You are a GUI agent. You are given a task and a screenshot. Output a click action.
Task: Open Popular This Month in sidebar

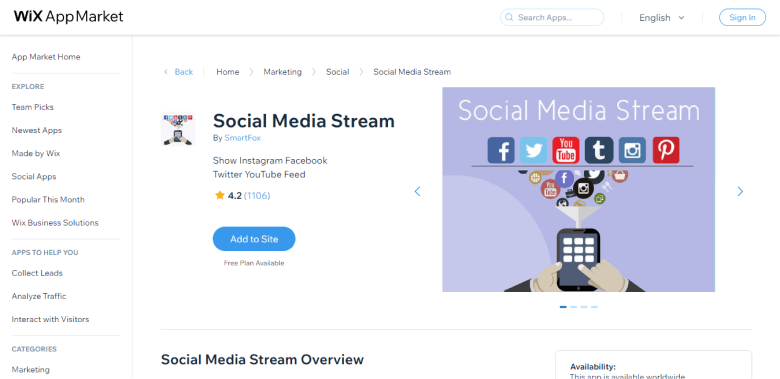pyautogui.click(x=48, y=199)
